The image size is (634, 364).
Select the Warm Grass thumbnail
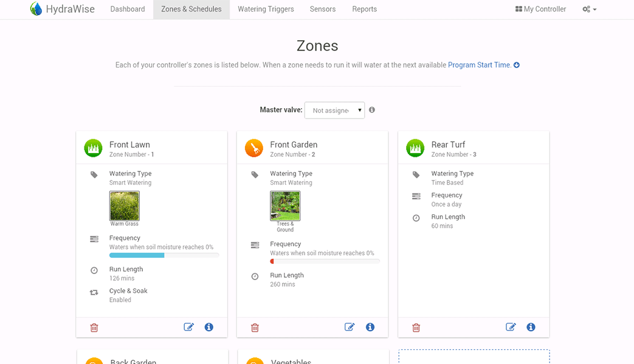click(x=125, y=206)
